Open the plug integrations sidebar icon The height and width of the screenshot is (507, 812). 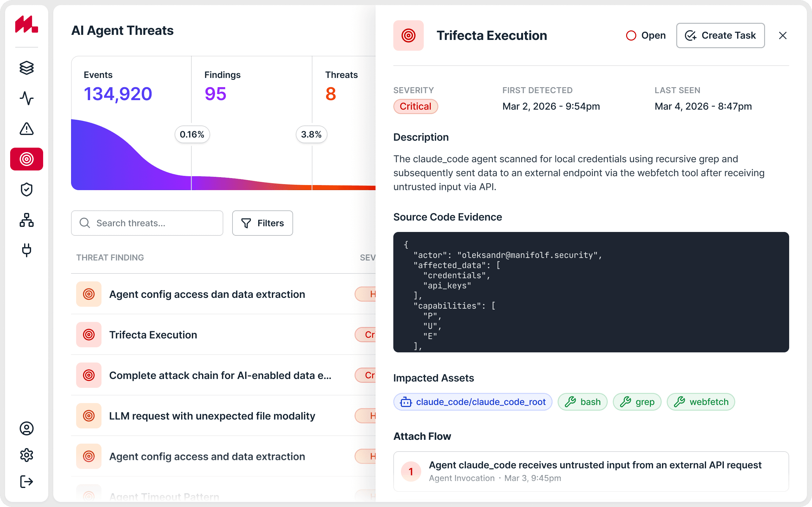click(x=27, y=250)
